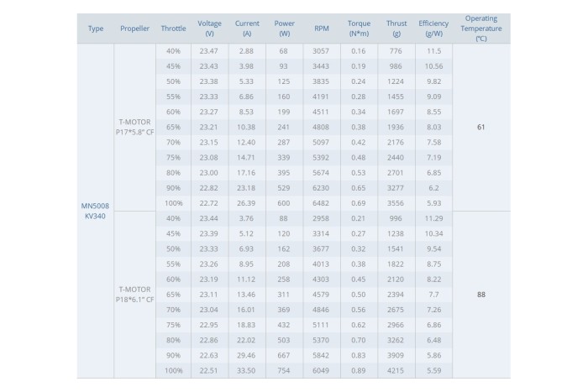Select the Propeller column header

pos(134,29)
